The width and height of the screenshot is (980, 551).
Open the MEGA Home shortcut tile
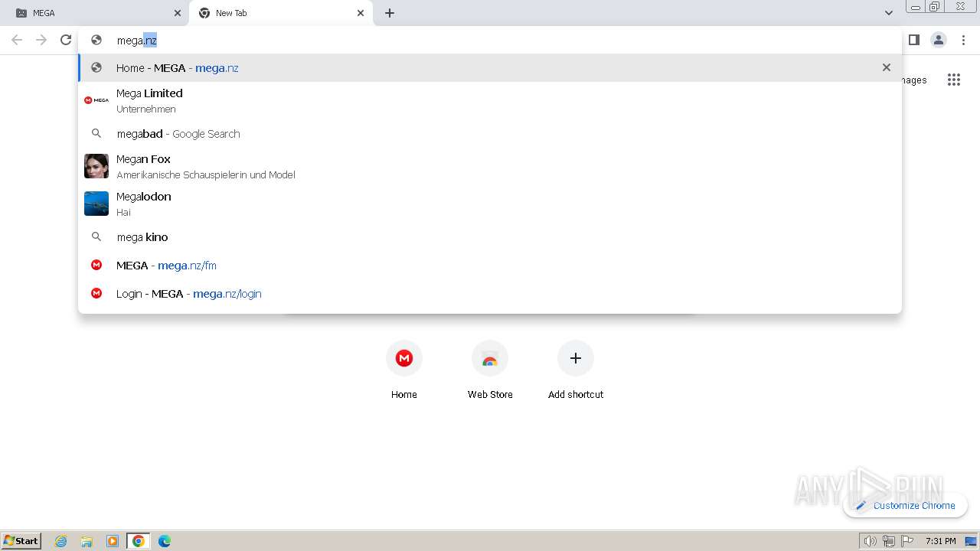point(404,371)
